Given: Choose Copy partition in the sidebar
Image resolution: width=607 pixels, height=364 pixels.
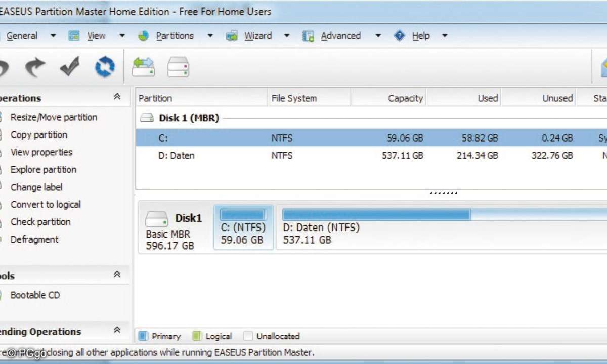Looking at the screenshot, I should coord(39,135).
